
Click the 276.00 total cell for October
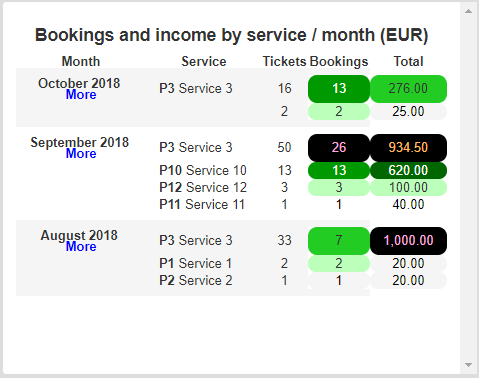408,89
